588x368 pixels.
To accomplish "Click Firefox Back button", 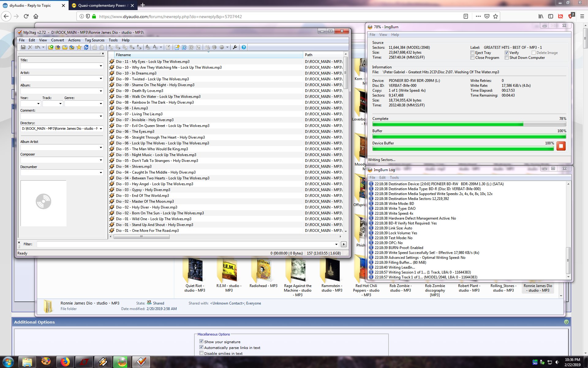I will pyautogui.click(x=6, y=16).
